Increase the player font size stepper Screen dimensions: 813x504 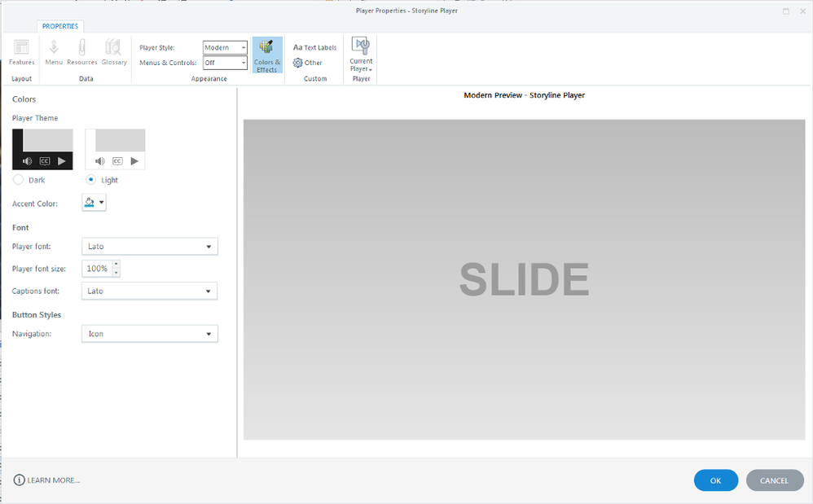pyautogui.click(x=116, y=265)
